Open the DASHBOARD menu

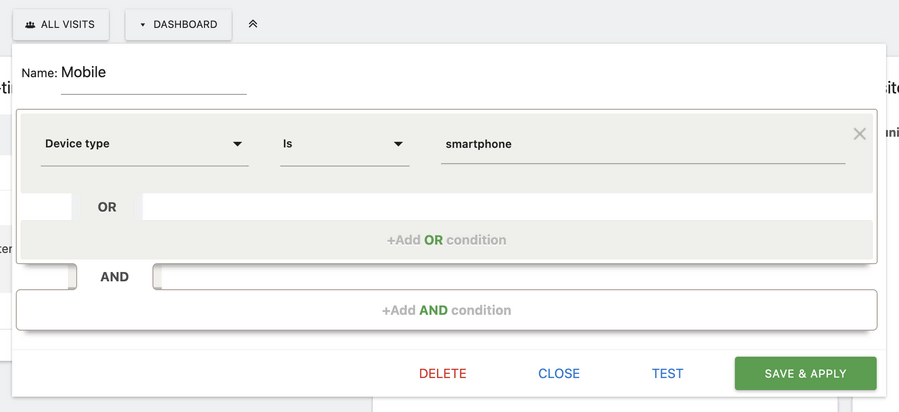pos(178,24)
